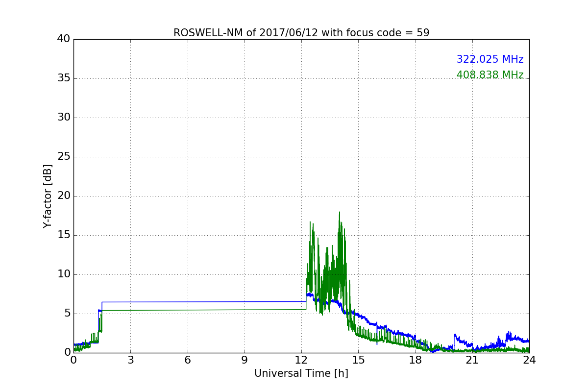Select the 322.025 MHz legend label
Screen dimensions: 588x392
(x=490, y=59)
